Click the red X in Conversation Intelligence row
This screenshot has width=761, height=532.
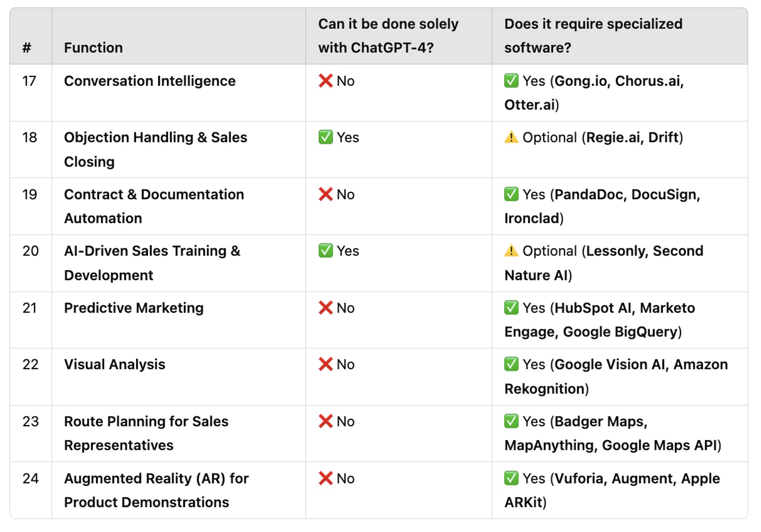pos(325,81)
